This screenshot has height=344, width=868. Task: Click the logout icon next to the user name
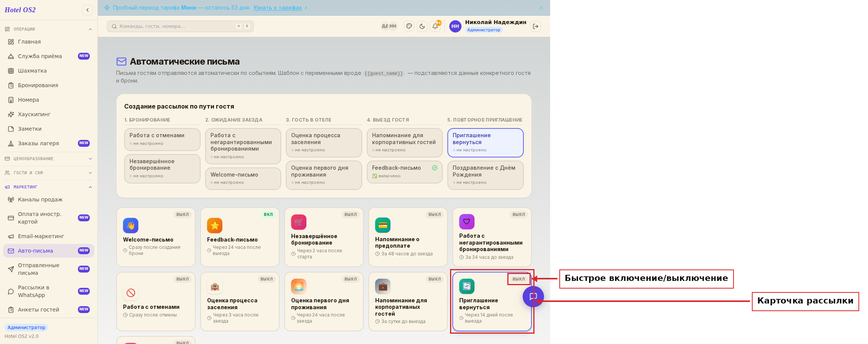pyautogui.click(x=536, y=26)
